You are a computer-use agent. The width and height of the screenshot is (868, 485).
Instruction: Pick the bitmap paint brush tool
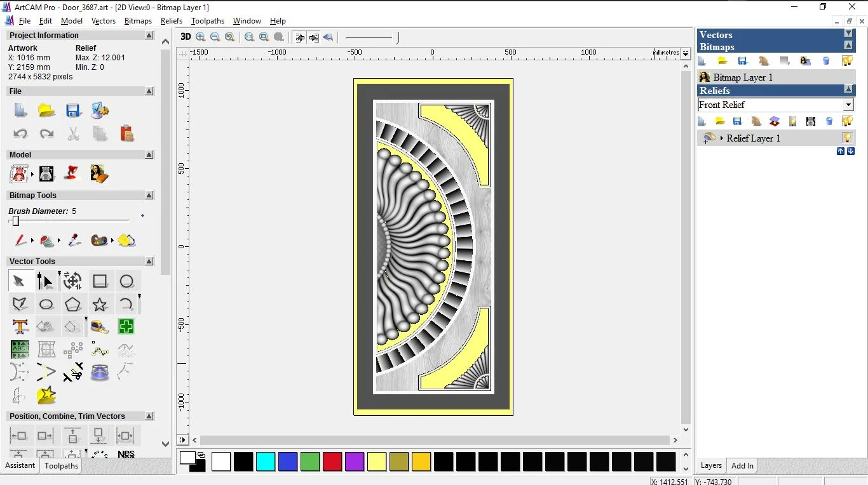pos(20,241)
